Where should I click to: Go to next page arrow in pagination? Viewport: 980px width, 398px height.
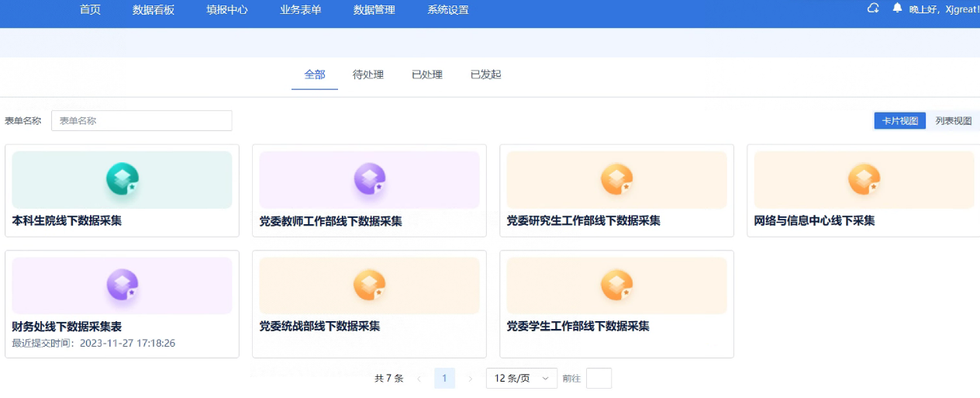(x=470, y=379)
